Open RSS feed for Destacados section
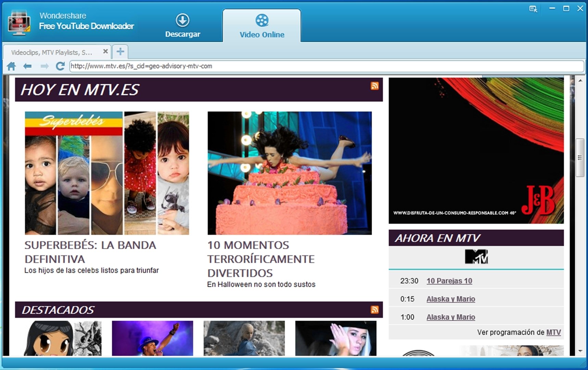 pos(374,309)
